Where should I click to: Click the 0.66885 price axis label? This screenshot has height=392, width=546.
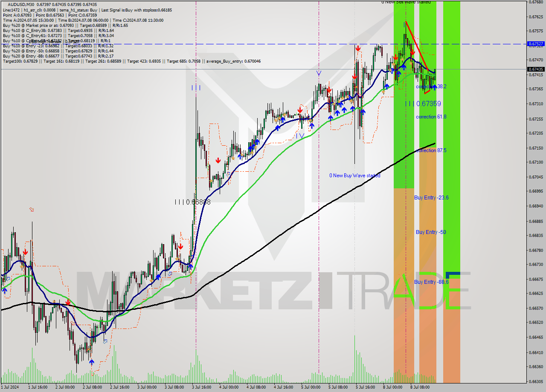[536, 221]
